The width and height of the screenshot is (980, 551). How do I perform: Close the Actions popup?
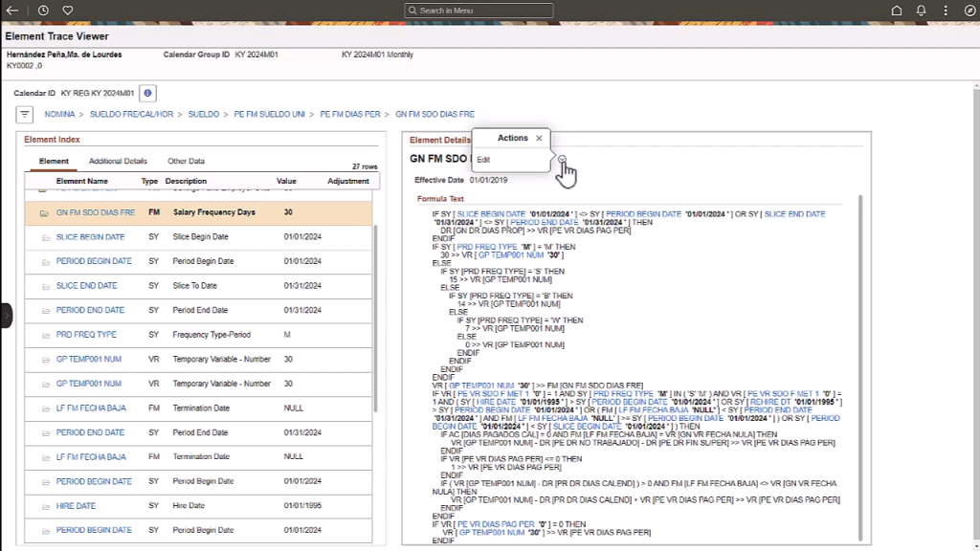pos(539,139)
